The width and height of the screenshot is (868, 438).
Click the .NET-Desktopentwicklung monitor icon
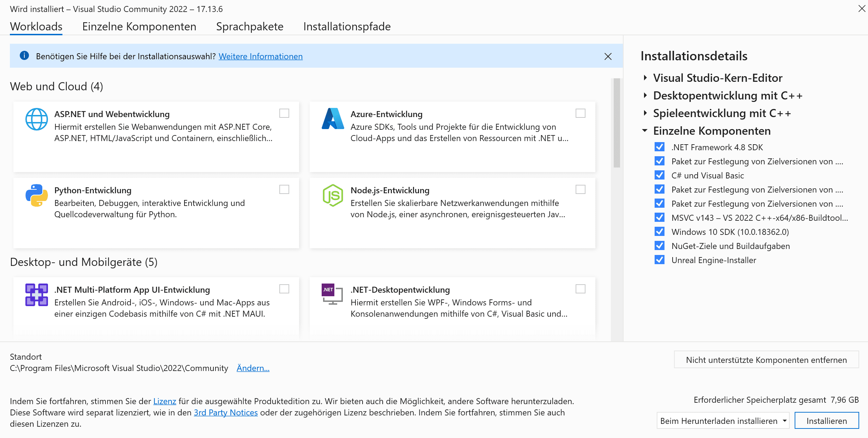pos(333,295)
